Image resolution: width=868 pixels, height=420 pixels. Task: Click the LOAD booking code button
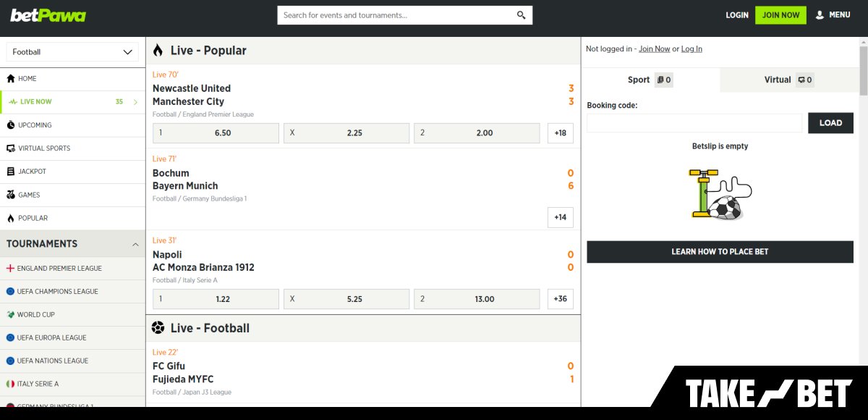(x=830, y=123)
